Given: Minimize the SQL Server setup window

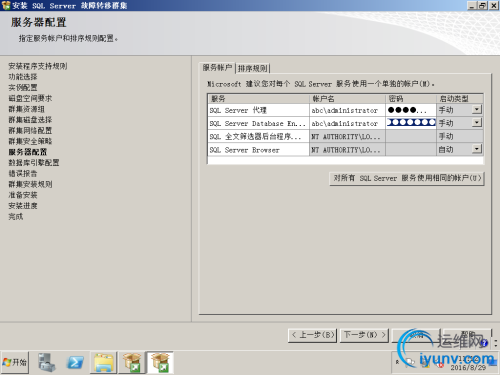Looking at the screenshot, I should pos(471,5).
